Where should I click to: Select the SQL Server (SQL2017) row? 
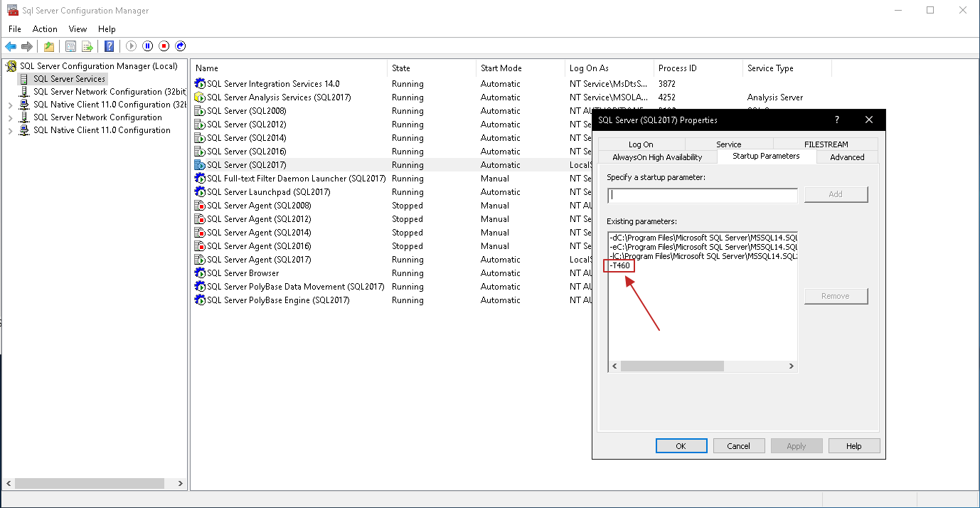(391, 165)
